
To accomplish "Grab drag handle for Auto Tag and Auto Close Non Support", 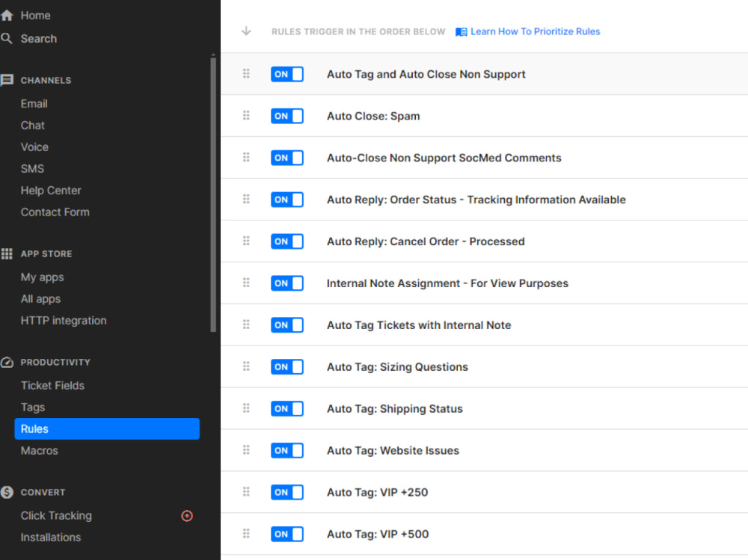I will click(246, 73).
